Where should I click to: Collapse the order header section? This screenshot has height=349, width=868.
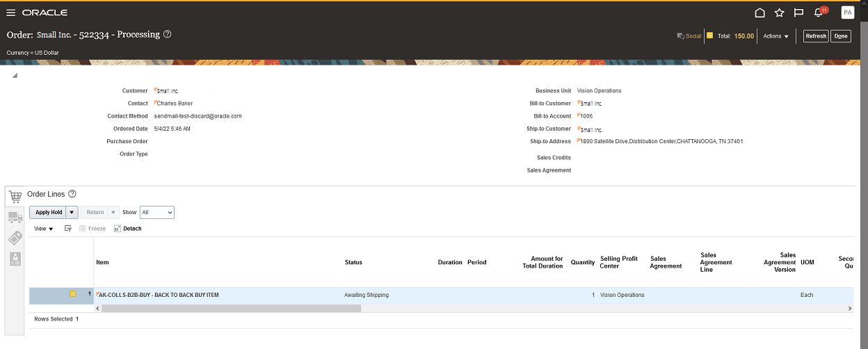tap(15, 75)
